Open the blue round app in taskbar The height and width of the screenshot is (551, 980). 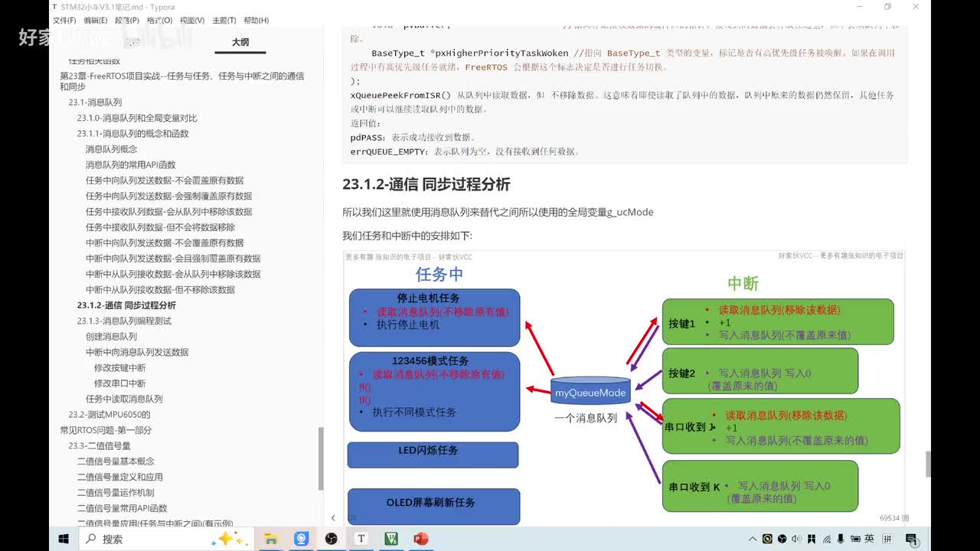[x=301, y=539]
